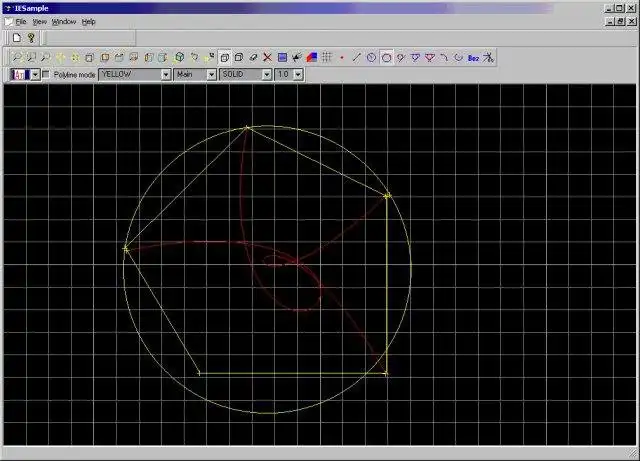Image resolution: width=640 pixels, height=461 pixels.
Task: Open the YELLOW color dropdown
Action: (x=165, y=74)
